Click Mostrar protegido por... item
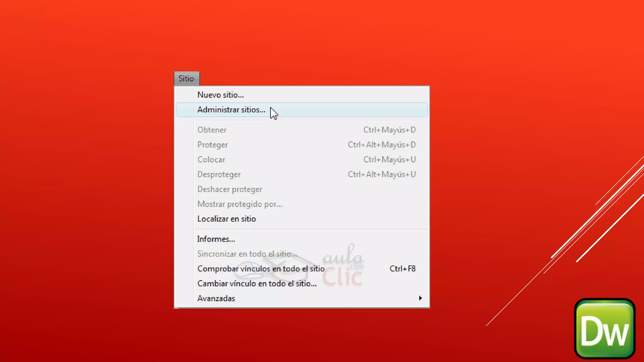 coord(240,204)
